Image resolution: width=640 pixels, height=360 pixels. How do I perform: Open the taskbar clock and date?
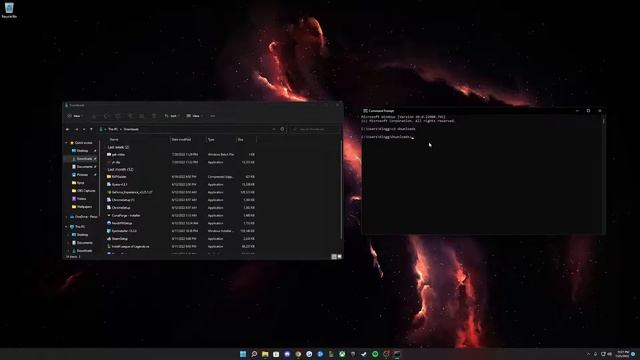[622, 354]
